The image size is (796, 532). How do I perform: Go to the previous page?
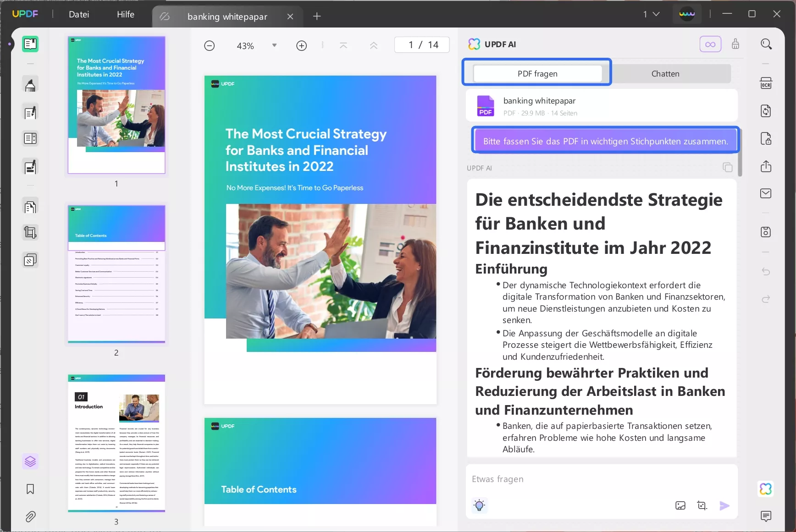(x=374, y=45)
